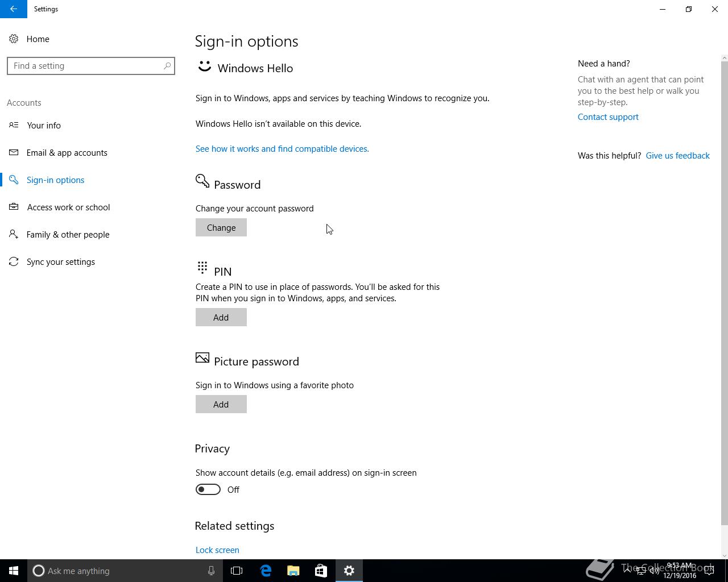Image resolution: width=728 pixels, height=582 pixels.
Task: Click the Cortana circle icon
Action: 39,571
